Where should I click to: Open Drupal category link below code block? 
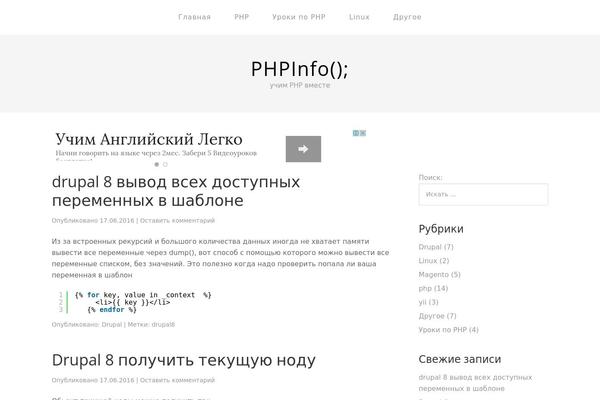coord(111,325)
